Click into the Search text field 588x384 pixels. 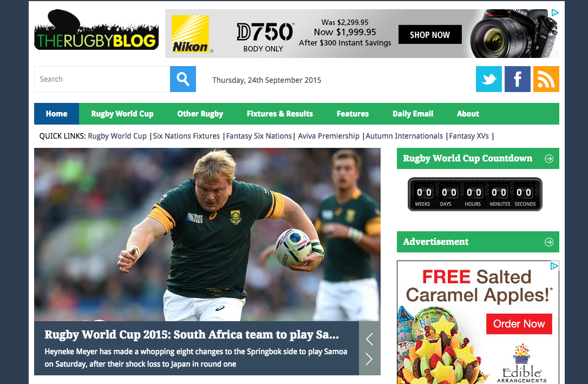pyautogui.click(x=102, y=79)
